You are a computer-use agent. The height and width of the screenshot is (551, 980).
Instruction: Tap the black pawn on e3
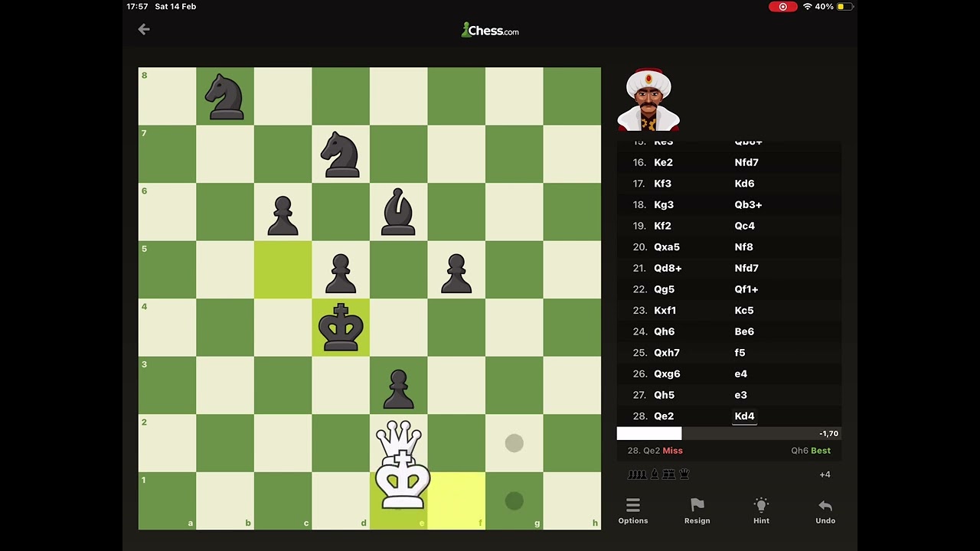[399, 390]
